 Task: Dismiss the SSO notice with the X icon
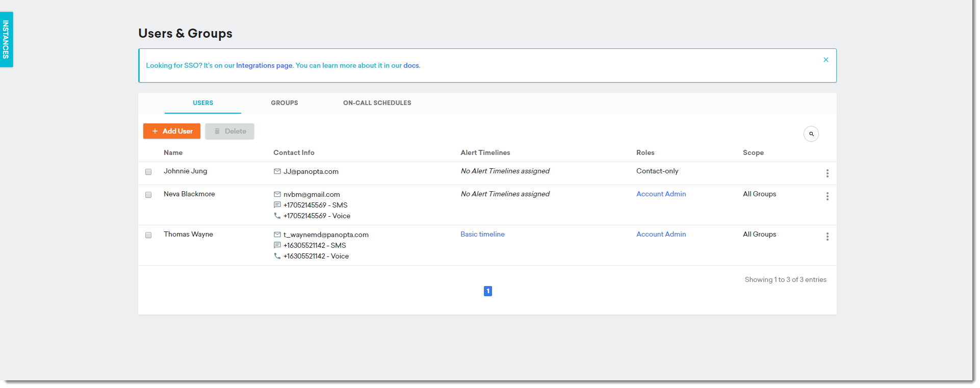pyautogui.click(x=826, y=60)
